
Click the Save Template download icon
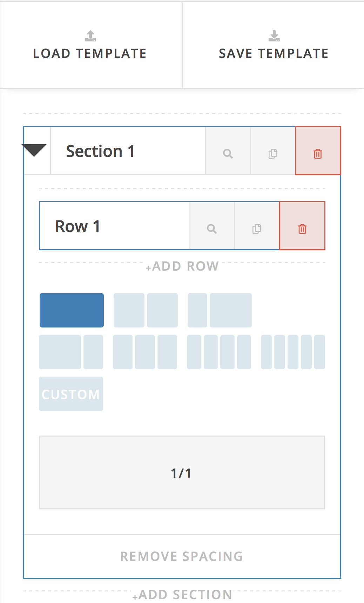point(274,36)
